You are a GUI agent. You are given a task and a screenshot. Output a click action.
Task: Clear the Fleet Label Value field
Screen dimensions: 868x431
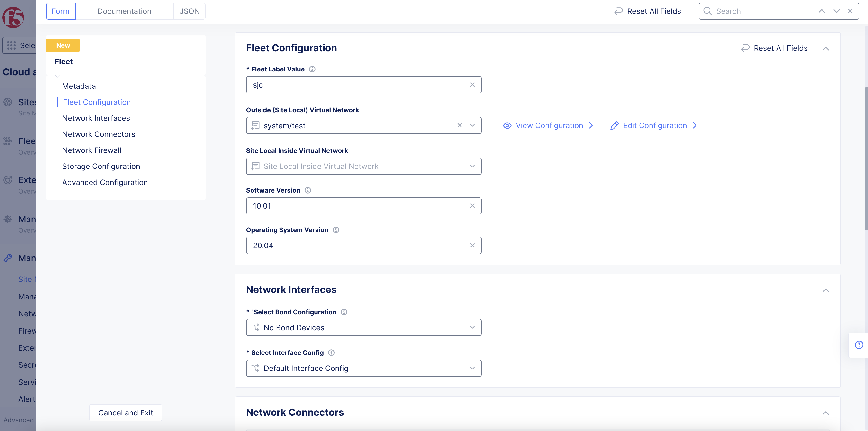coord(472,85)
